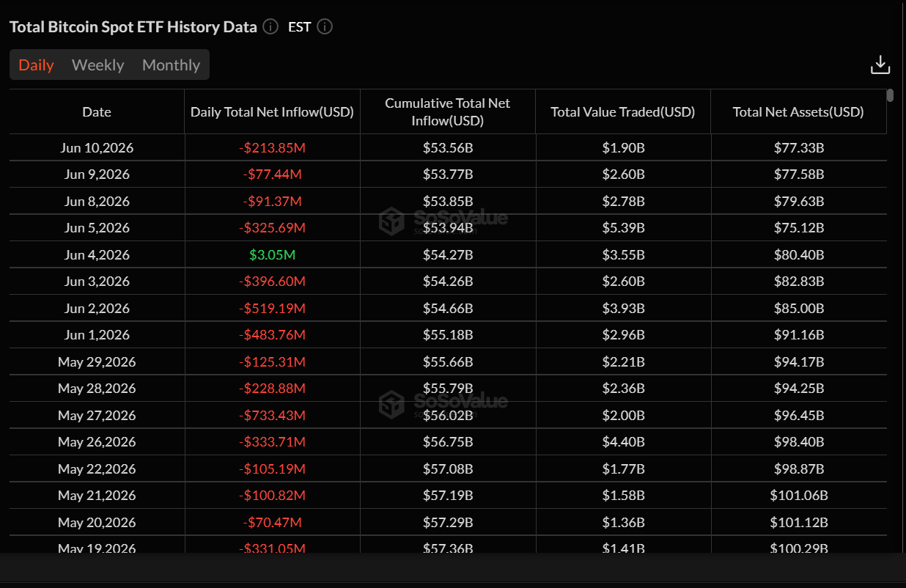Click the $91.16B net assets cell

[x=799, y=335]
